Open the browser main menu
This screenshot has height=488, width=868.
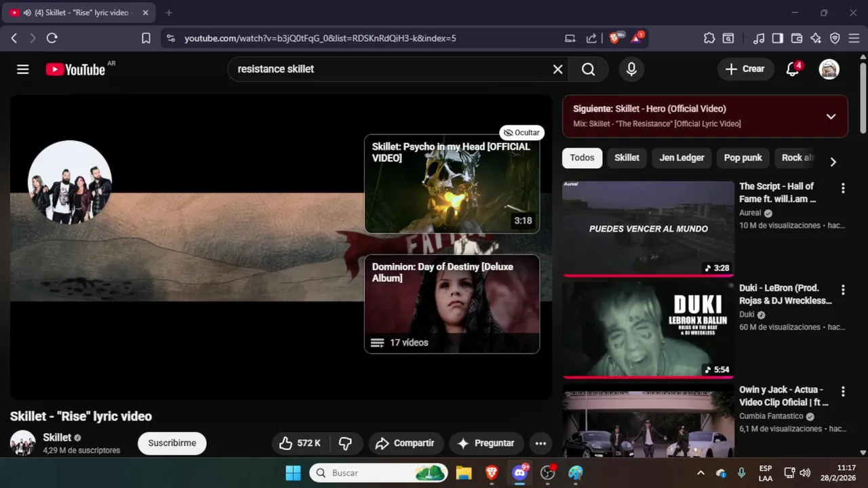[854, 39]
